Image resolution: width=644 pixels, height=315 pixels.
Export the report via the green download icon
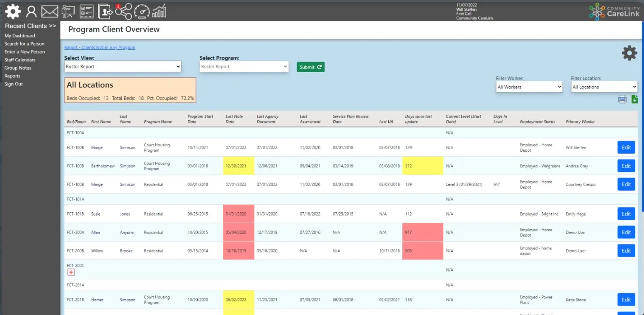(635, 99)
